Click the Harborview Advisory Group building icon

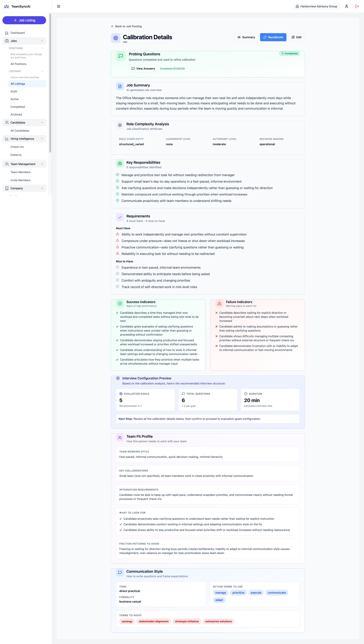(x=297, y=6)
